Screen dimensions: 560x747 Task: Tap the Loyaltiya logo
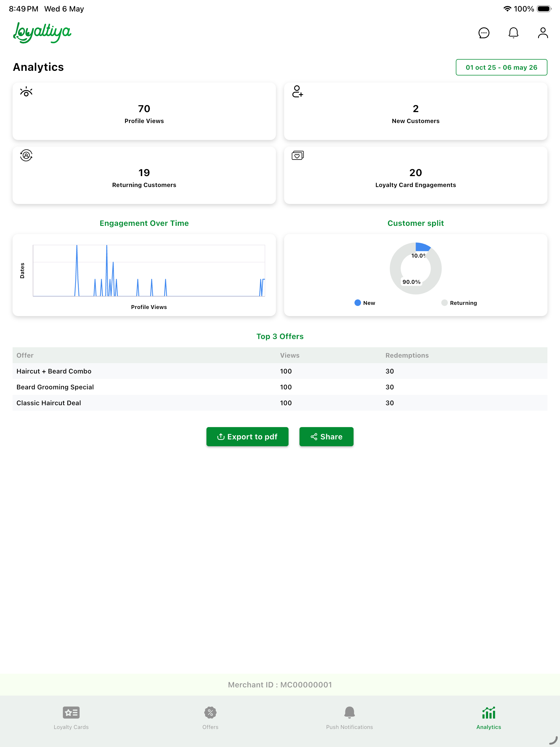pos(42,33)
